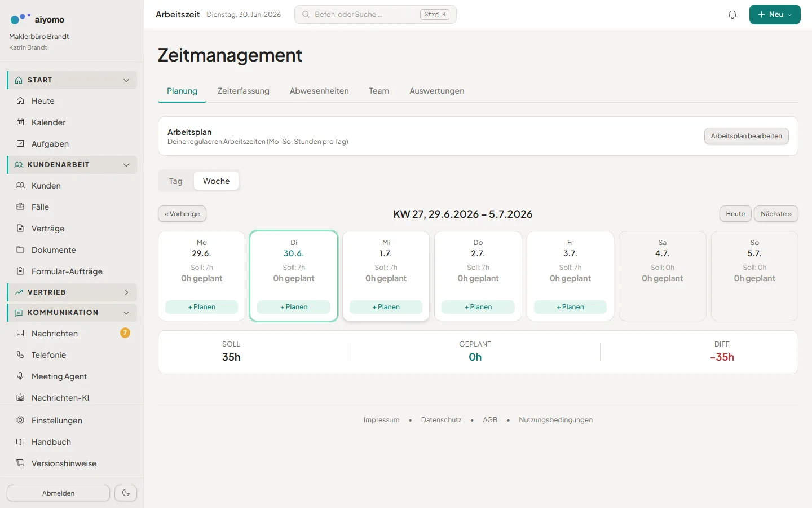Click the Fälle briefcase icon
The image size is (812, 508).
pyautogui.click(x=20, y=207)
